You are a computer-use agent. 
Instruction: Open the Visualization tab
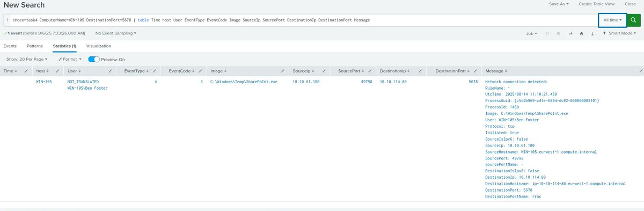point(98,46)
